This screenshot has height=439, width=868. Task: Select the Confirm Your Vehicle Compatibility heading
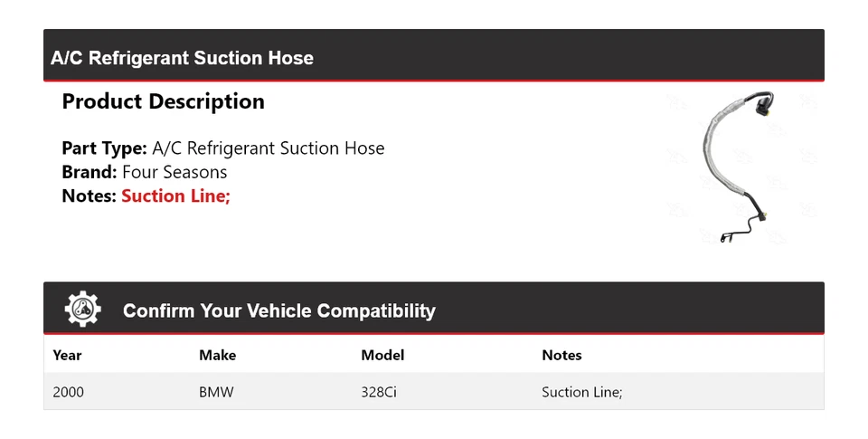[278, 311]
